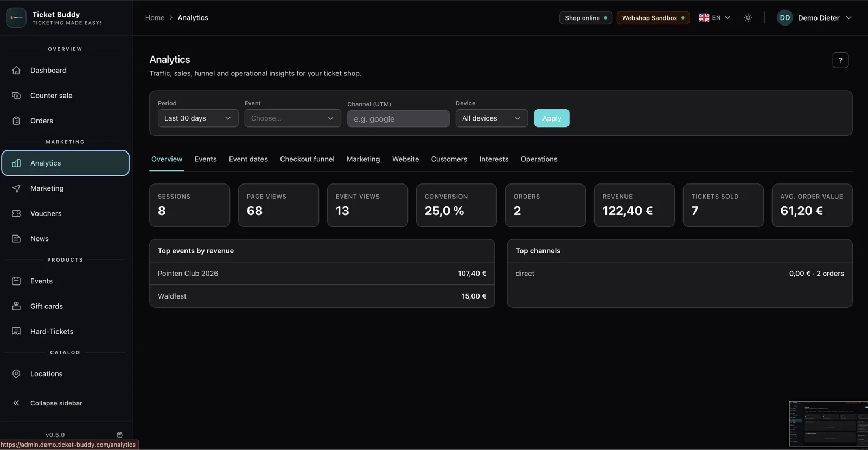Click the Analytics bar chart icon
Viewport: 868px width, 450px height.
pos(16,163)
